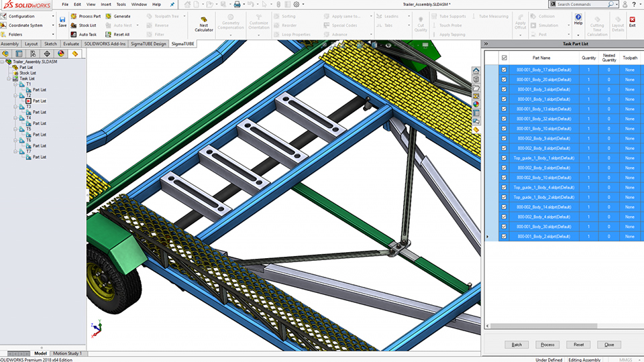The image size is (644, 362).
Task: Open the Options gear icon
Action: (x=296, y=5)
